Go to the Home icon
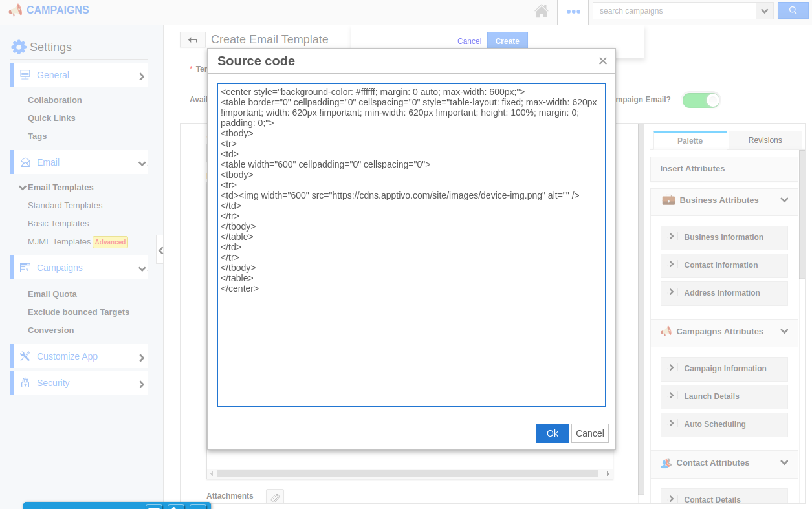812x509 pixels. tap(542, 11)
